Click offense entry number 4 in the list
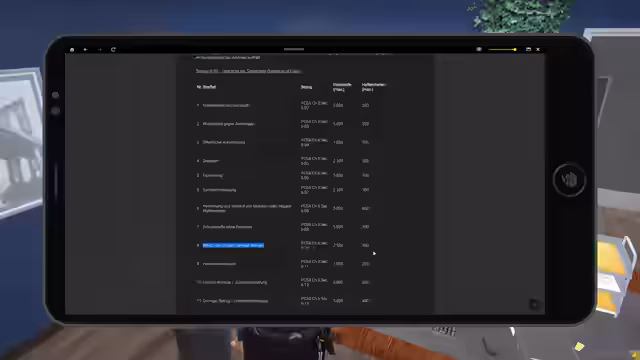This screenshot has height=360, width=640. coord(211,161)
